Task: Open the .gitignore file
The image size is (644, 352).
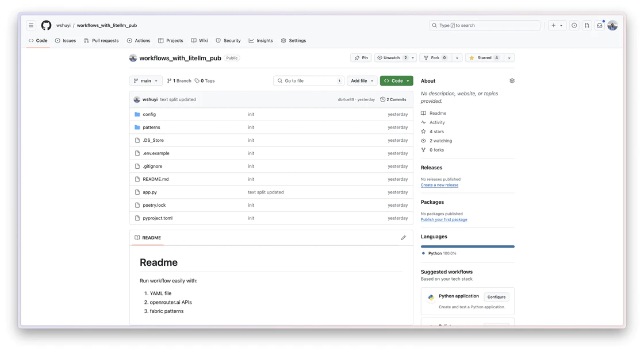Action: point(152,167)
